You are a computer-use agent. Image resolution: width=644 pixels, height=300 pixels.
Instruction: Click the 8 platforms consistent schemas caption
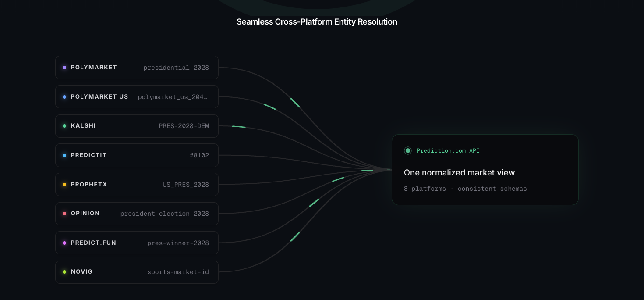465,189
